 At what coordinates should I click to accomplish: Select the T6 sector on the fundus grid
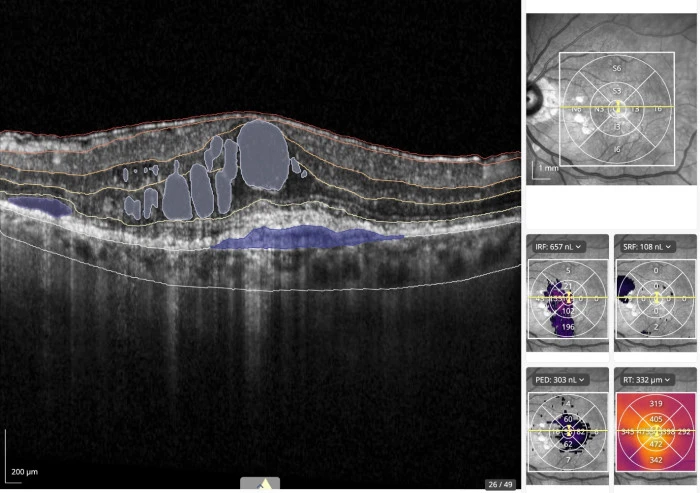point(657,109)
